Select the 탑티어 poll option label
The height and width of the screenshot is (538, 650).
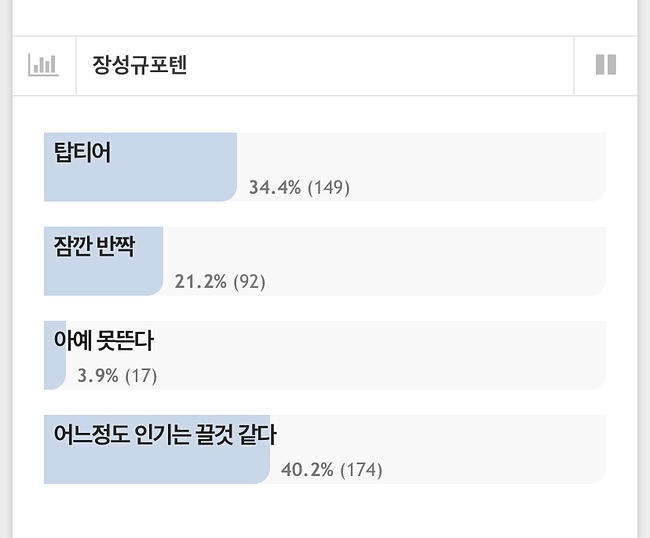tap(82, 153)
